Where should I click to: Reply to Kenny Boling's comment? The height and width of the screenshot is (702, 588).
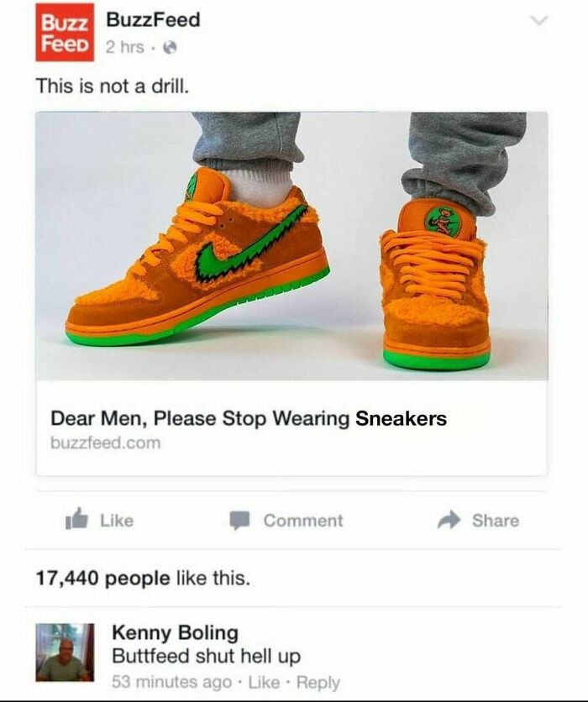318,683
